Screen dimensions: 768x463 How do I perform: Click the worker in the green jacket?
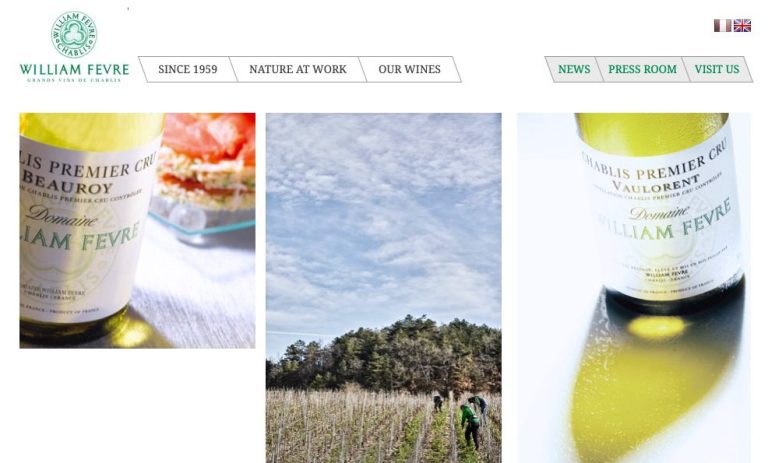point(471,425)
